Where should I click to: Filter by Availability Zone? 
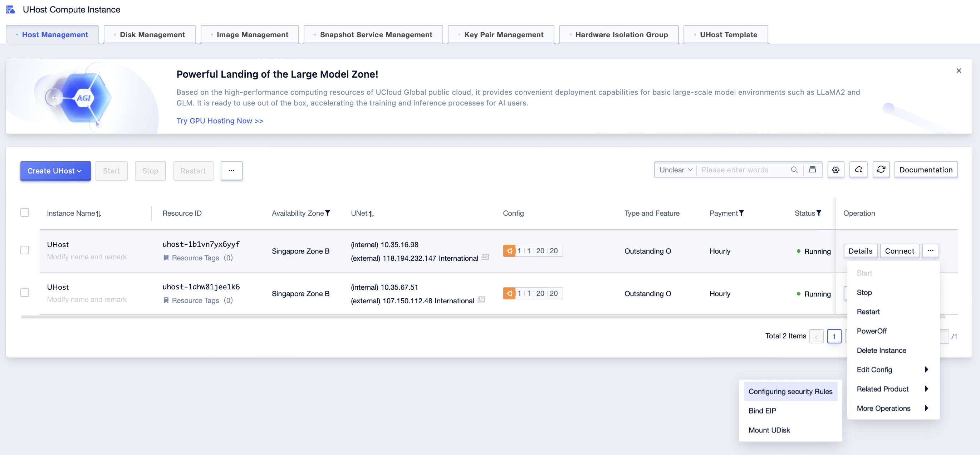(x=328, y=213)
